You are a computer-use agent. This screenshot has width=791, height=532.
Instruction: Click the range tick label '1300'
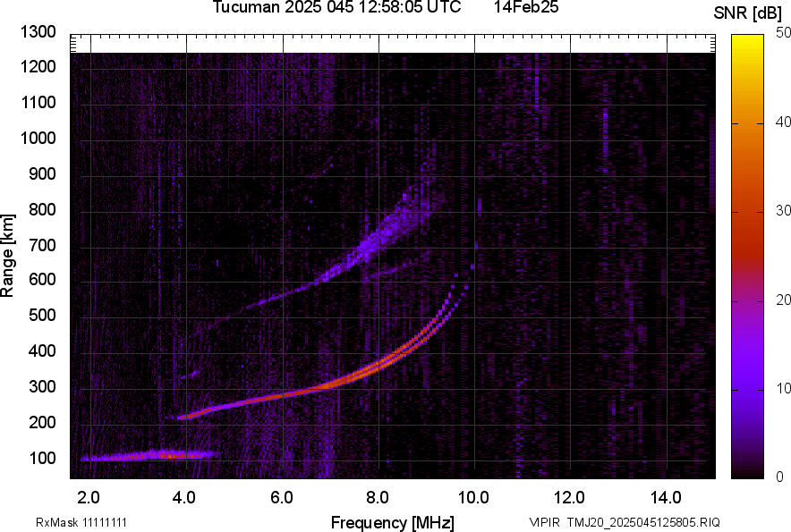tap(38, 32)
